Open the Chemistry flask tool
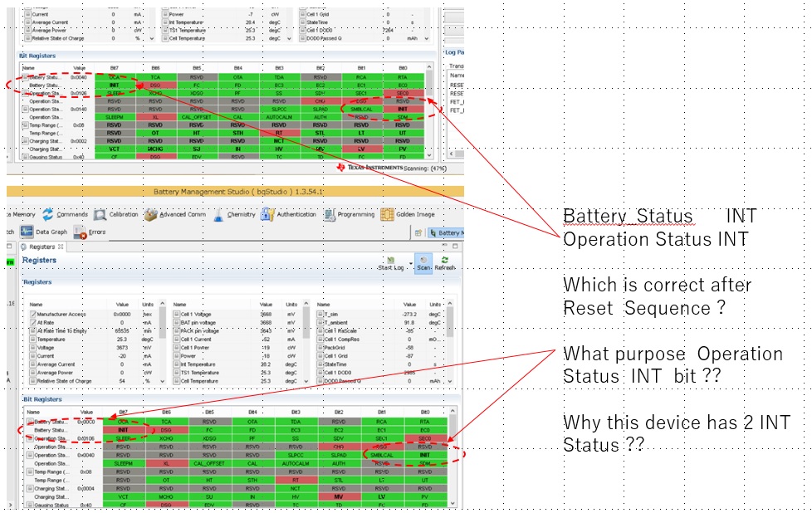The height and width of the screenshot is (513, 812). point(234,214)
